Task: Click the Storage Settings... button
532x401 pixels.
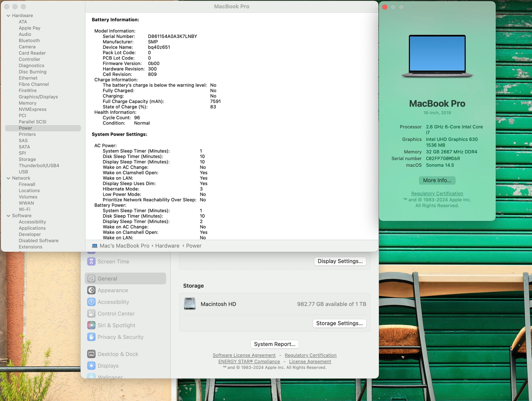Action: [x=339, y=323]
